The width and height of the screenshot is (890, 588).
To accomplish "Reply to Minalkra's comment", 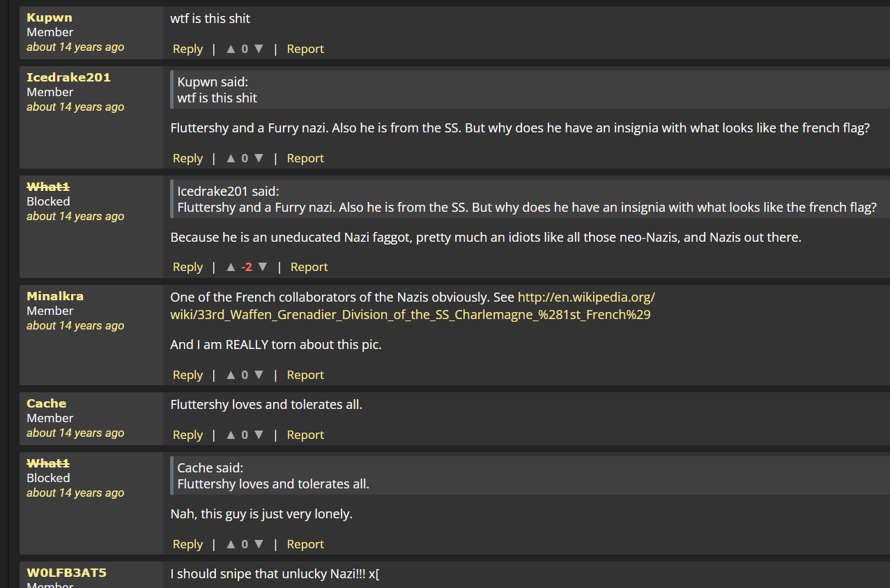I will point(187,375).
